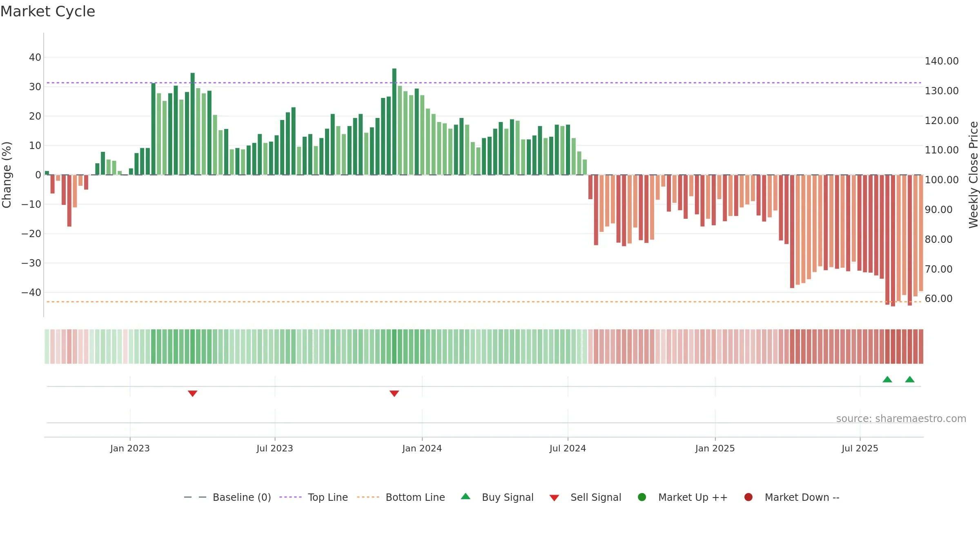
Task: Click the last green buy signal triangle
Action: (x=910, y=379)
